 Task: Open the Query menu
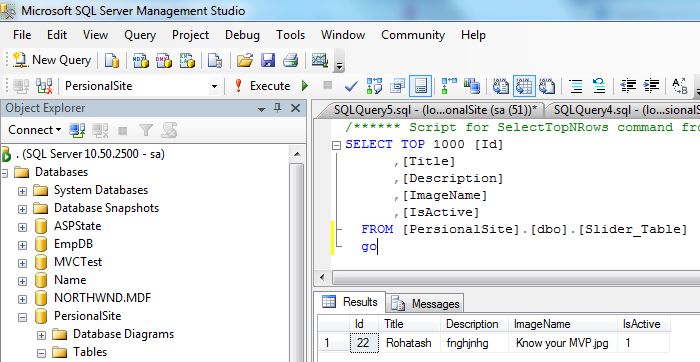[140, 35]
